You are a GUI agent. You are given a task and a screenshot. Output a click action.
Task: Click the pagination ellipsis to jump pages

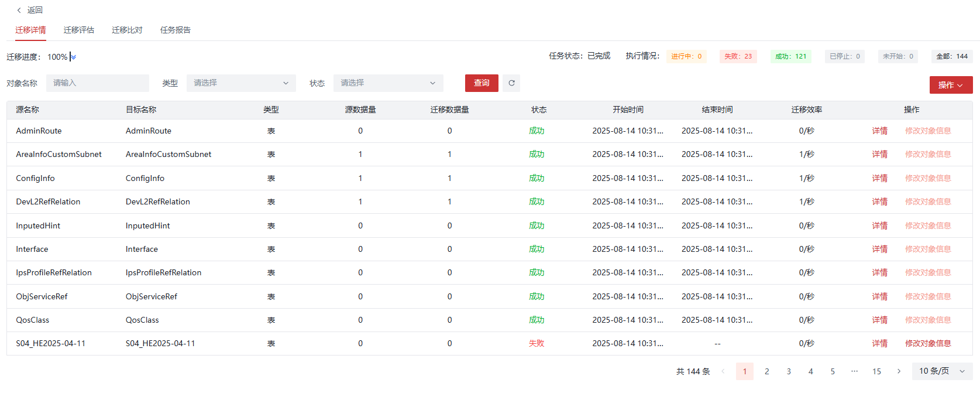click(x=854, y=371)
